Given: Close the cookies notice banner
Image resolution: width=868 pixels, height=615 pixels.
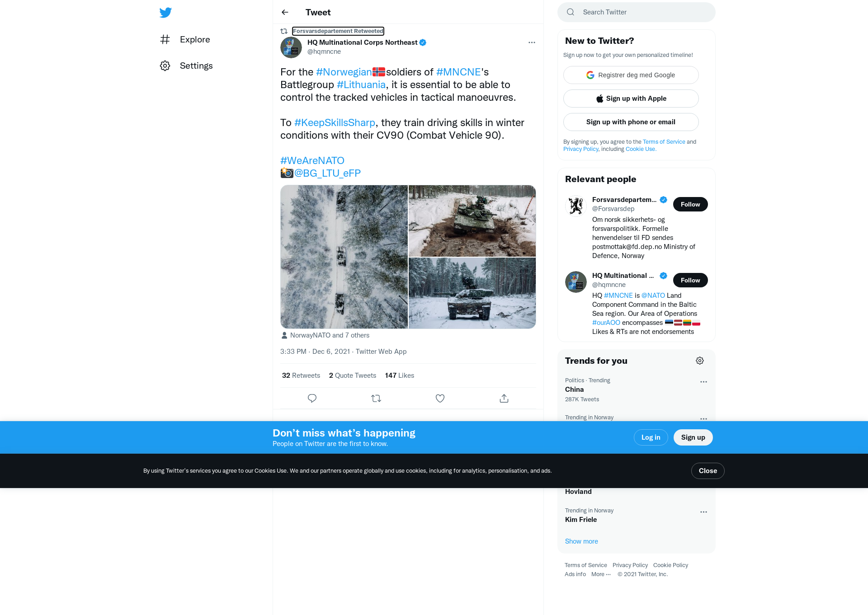Looking at the screenshot, I should click(708, 471).
